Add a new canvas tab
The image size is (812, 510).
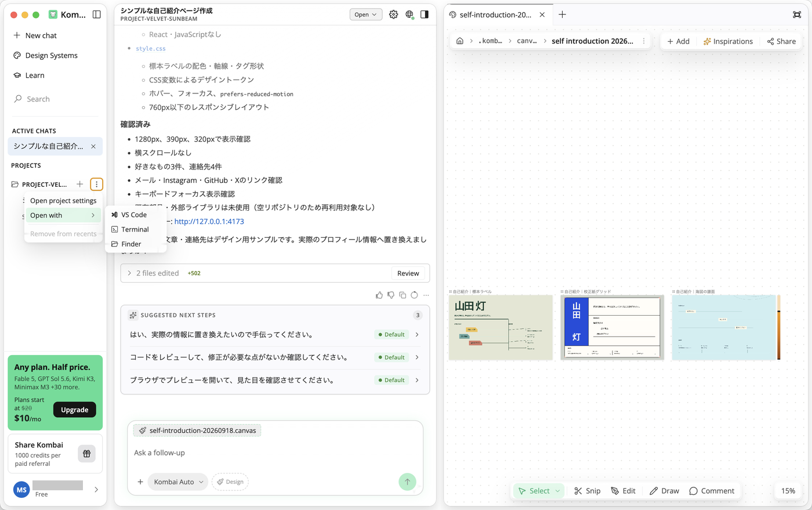coord(562,15)
